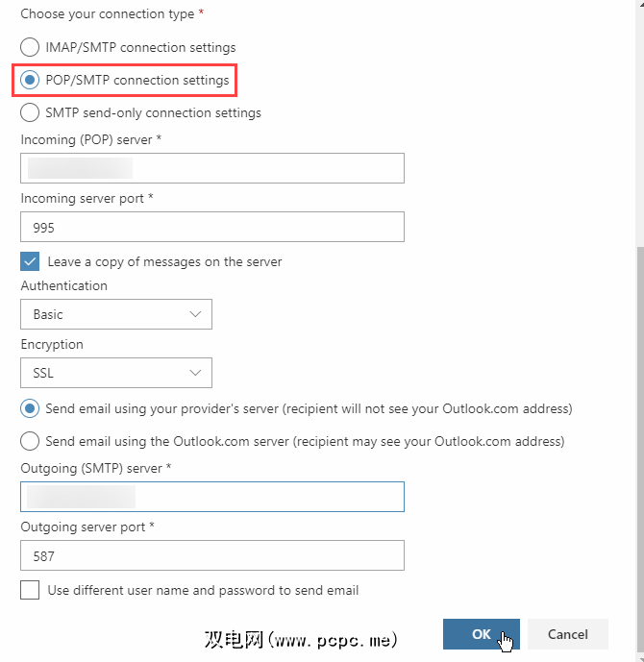
Task: Focus the Outgoing (SMTP) server field
Action: 211,497
